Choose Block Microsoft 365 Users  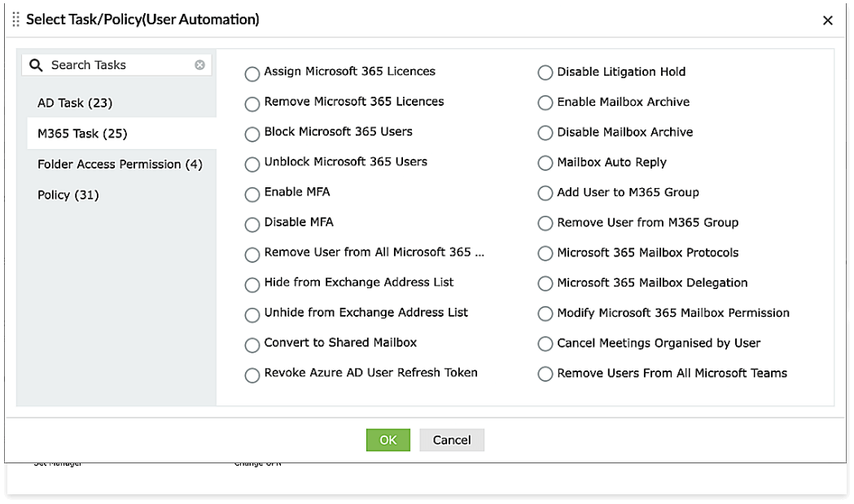coord(252,134)
